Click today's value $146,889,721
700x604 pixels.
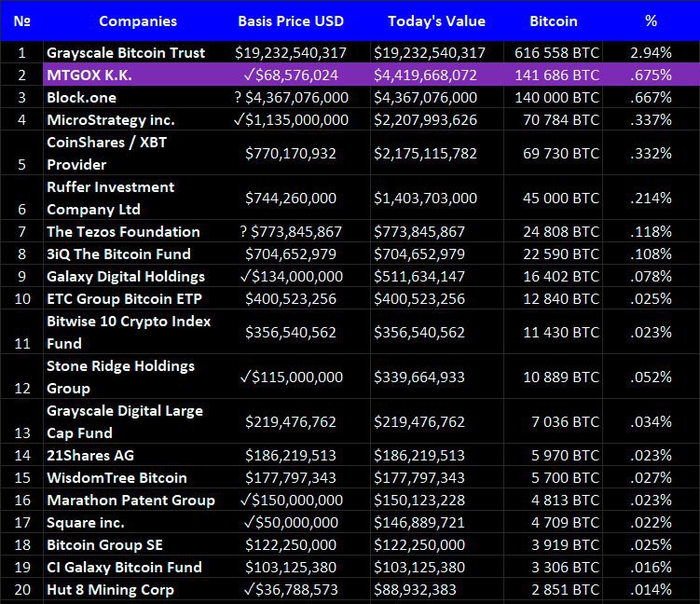point(419,522)
